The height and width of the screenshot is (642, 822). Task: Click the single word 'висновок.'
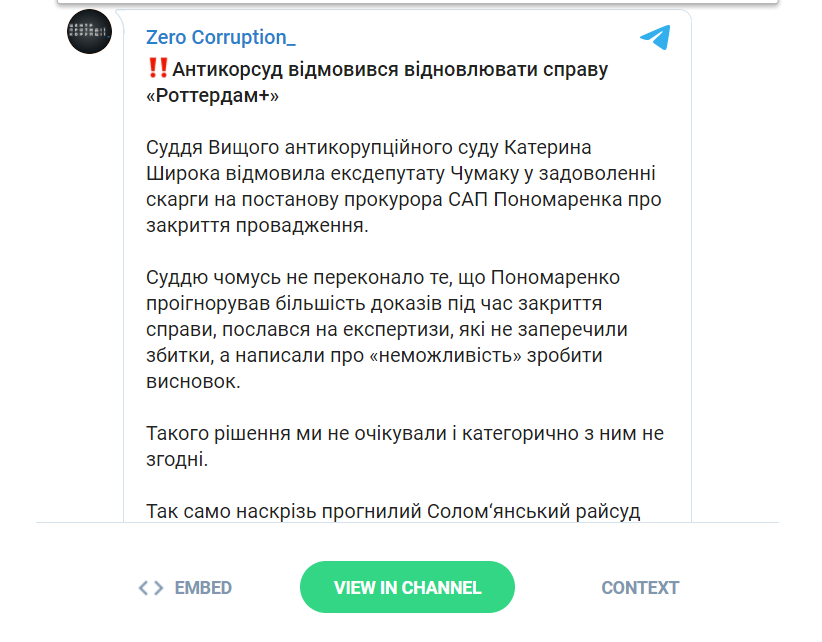193,382
